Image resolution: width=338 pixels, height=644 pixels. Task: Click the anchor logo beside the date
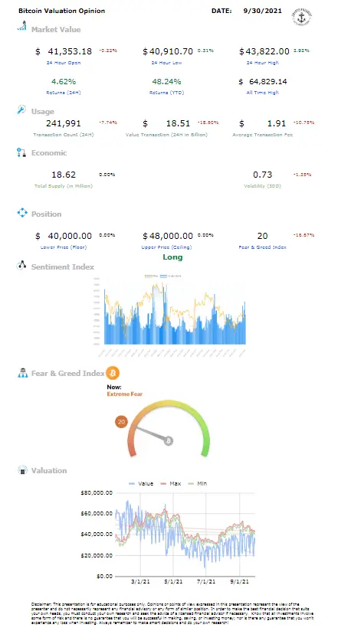pyautogui.click(x=302, y=16)
